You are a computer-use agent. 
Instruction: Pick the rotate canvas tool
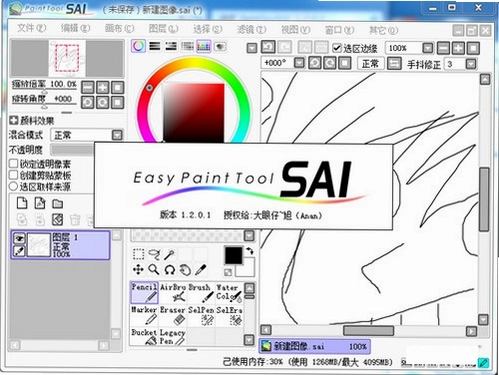[x=169, y=269]
